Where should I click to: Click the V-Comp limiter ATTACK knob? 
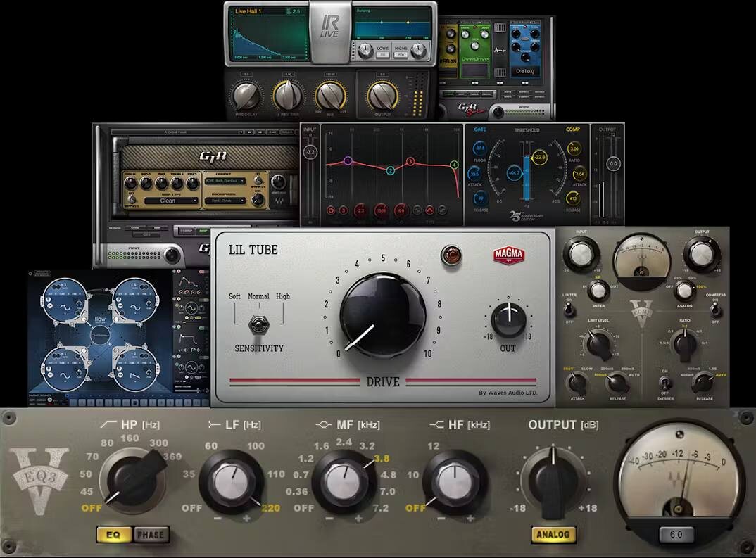[577, 383]
